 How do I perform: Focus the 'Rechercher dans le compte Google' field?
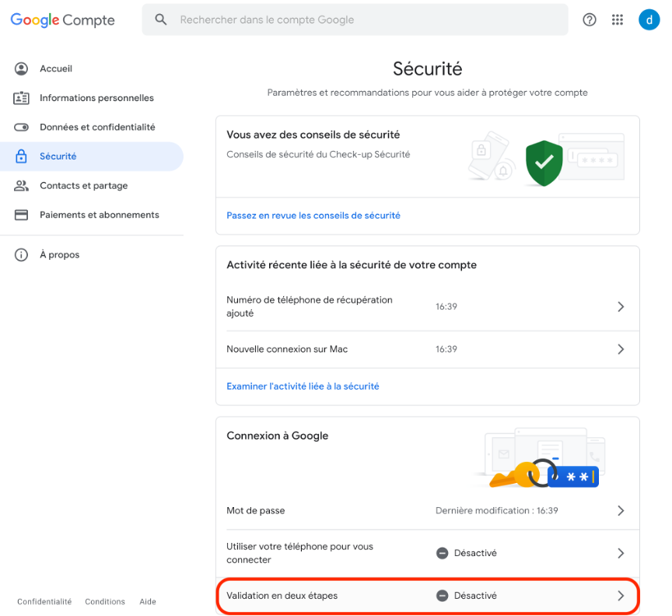pos(355,19)
